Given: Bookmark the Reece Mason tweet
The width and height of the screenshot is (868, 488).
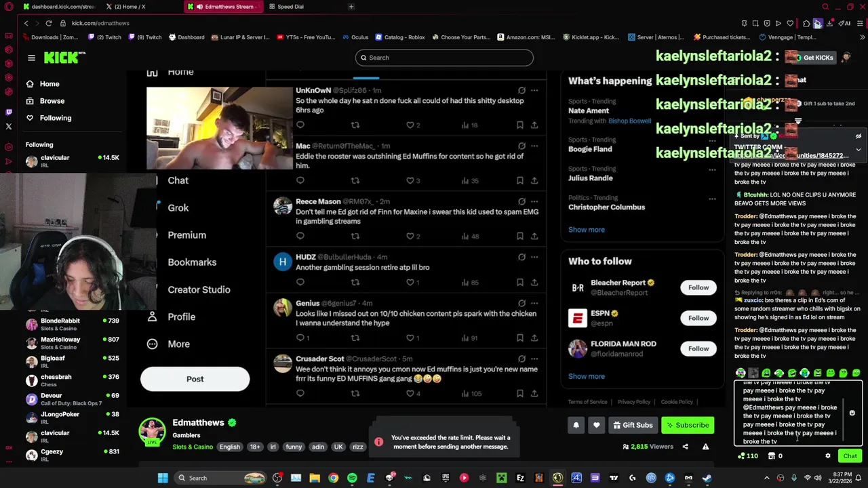Looking at the screenshot, I should [x=519, y=236].
